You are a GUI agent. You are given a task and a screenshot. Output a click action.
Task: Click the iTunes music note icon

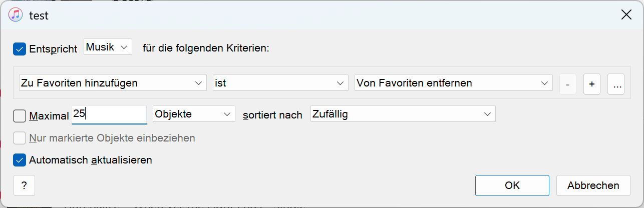point(16,15)
